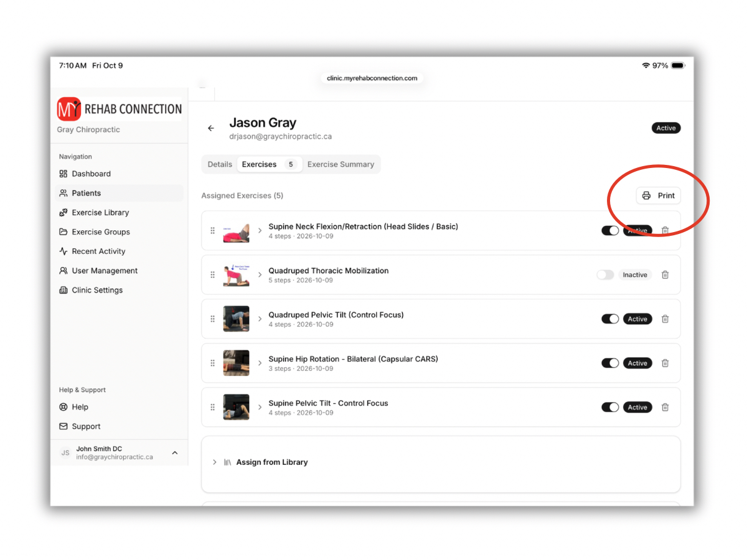
Task: Click the User Management icon in sidebar
Action: (63, 271)
